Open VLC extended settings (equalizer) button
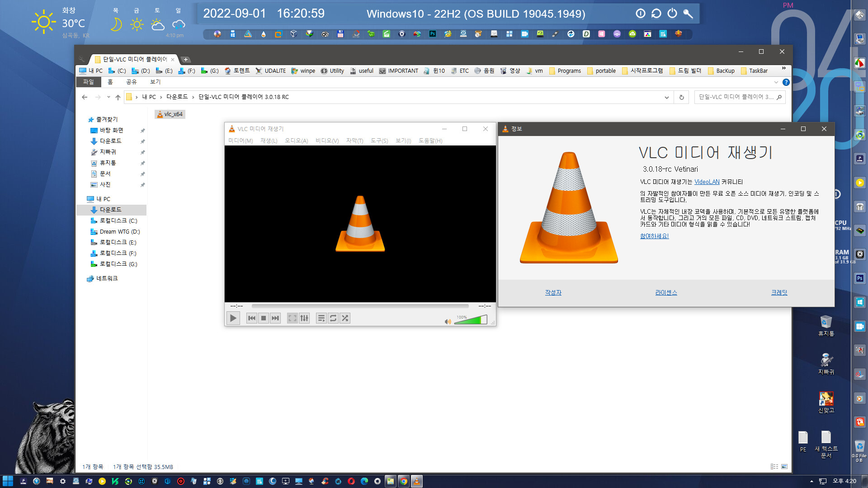 (304, 318)
